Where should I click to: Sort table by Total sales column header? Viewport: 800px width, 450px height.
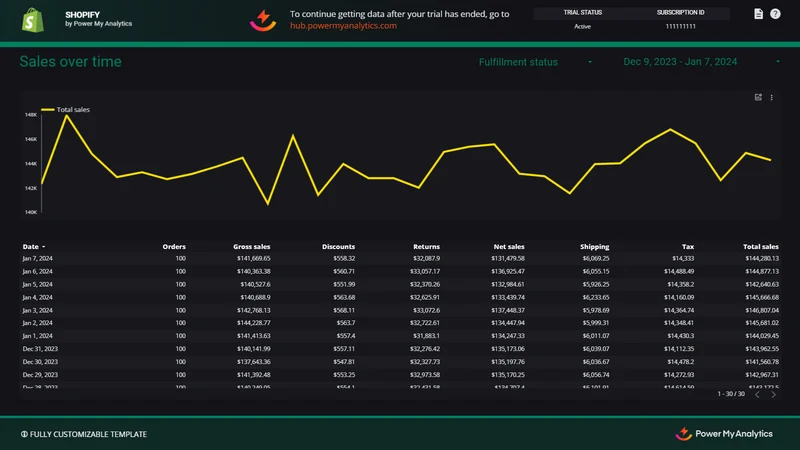761,246
